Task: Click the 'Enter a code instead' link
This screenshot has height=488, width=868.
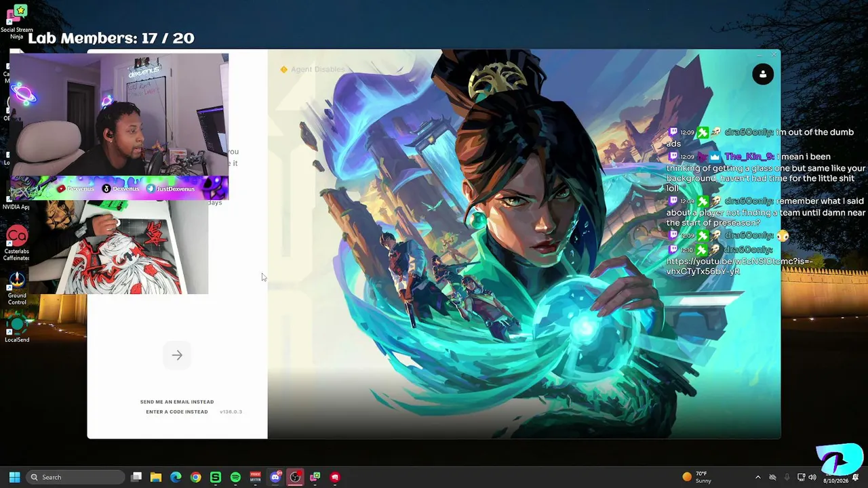Action: pyautogui.click(x=177, y=412)
